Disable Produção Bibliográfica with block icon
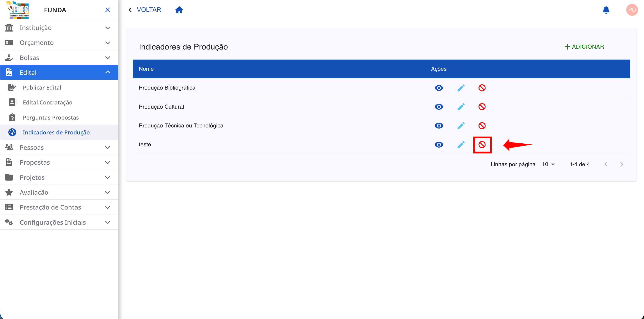Screen dimensions: 644x319 pyautogui.click(x=482, y=88)
